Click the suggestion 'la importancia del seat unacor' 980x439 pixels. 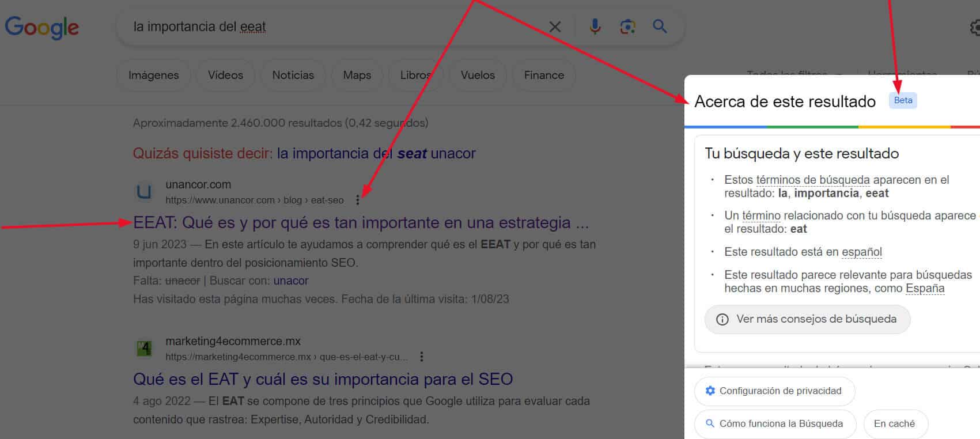tap(376, 153)
